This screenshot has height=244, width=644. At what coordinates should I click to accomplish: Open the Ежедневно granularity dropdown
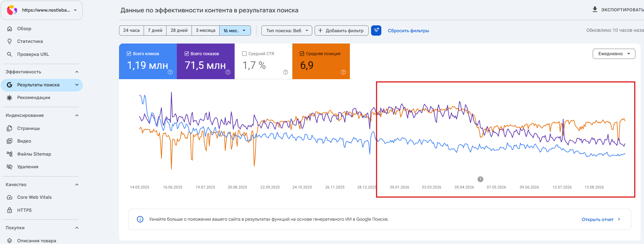(x=614, y=54)
